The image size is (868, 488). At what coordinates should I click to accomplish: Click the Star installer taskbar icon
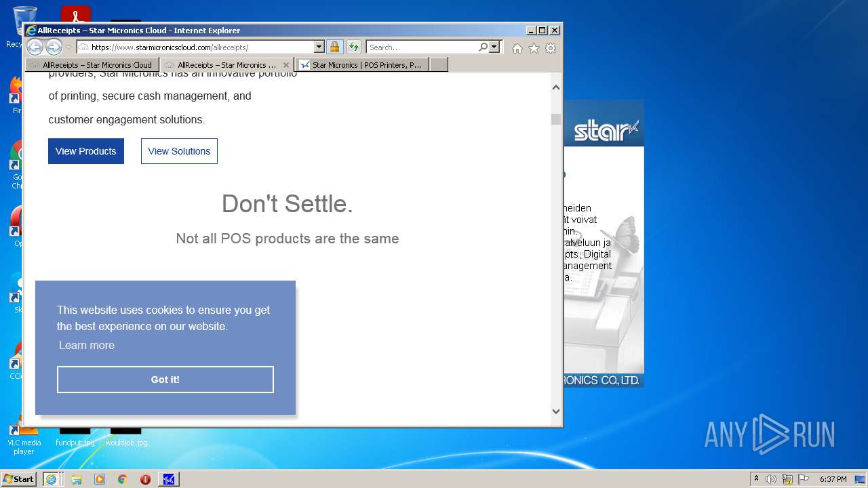click(169, 479)
